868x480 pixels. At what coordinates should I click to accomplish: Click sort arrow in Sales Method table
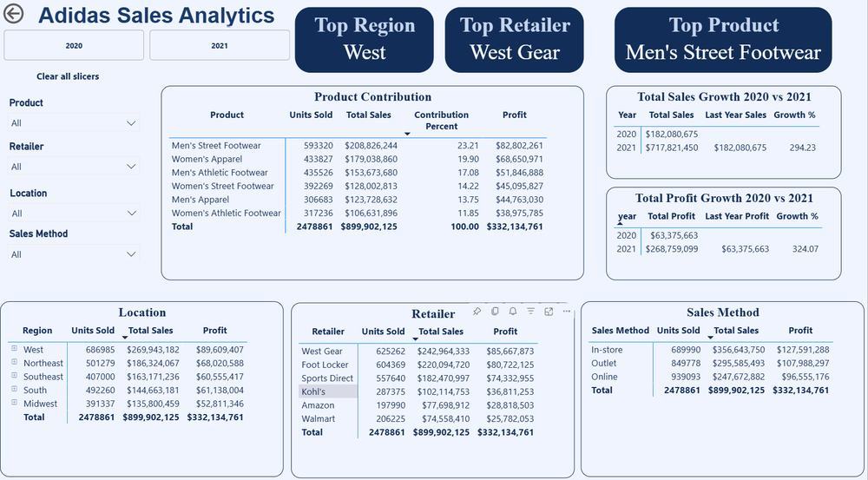coord(711,338)
